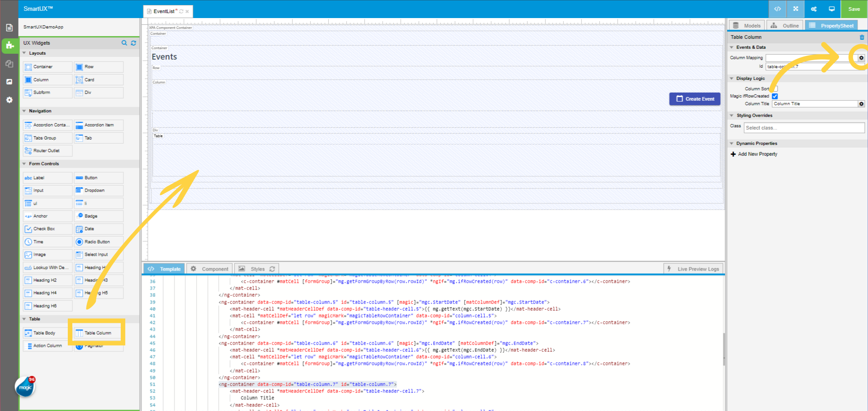The image size is (868, 411).
Task: Select the UX Widgets puzzle piece icon
Action: click(9, 46)
